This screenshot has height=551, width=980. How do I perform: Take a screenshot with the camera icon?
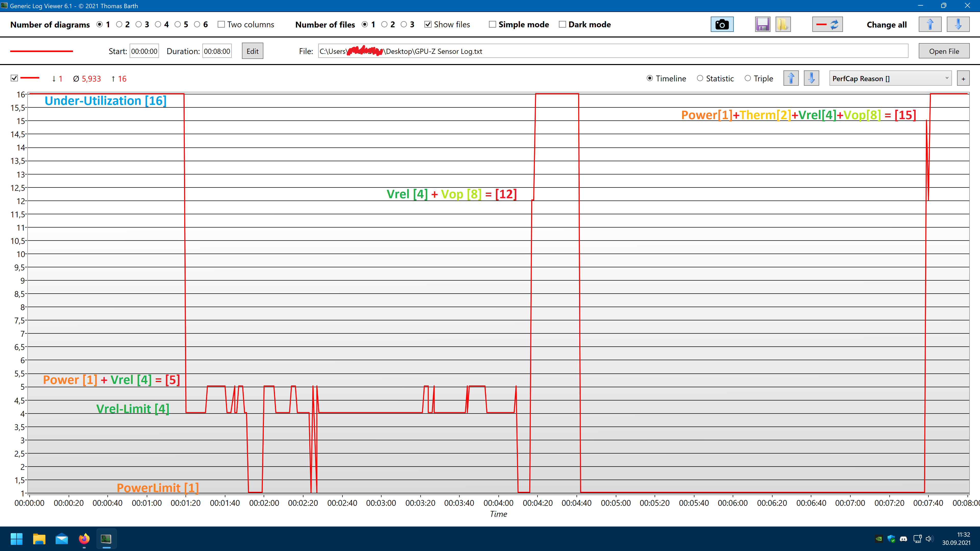point(722,25)
